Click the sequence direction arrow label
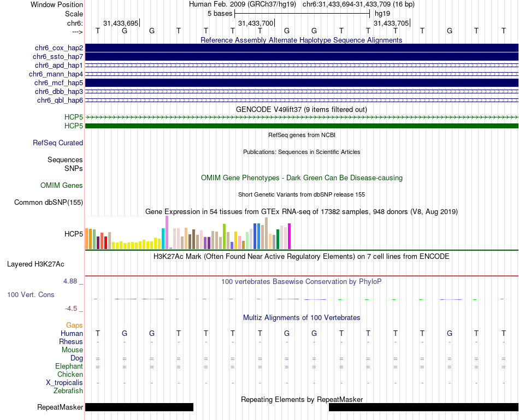 point(77,32)
